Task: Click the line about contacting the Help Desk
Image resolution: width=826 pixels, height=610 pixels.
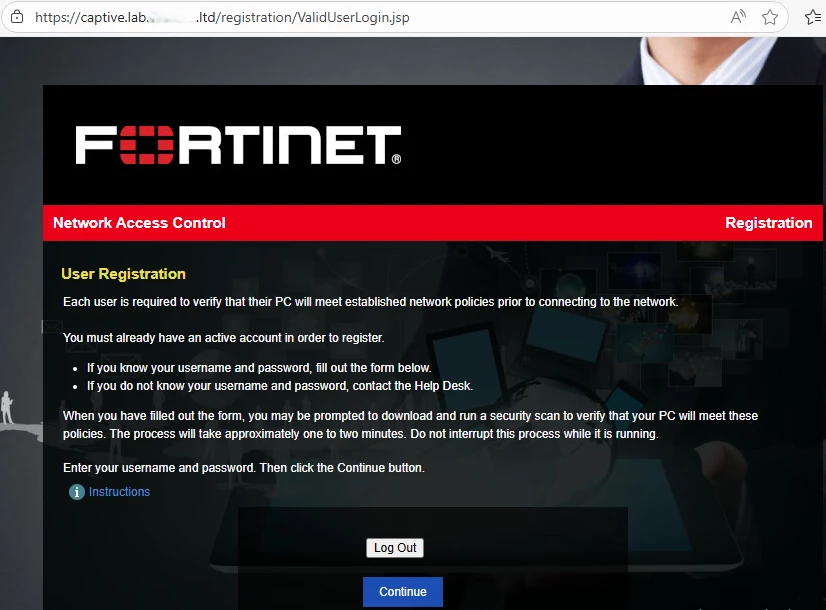Action: coord(280,386)
